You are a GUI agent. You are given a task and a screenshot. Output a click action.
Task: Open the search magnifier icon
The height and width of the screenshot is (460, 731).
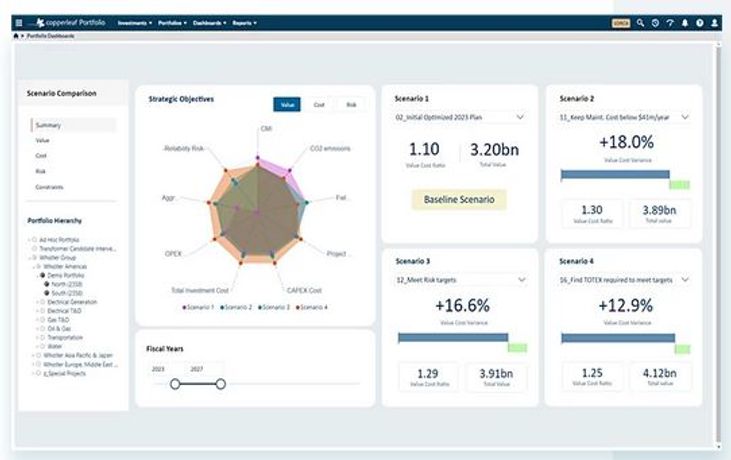click(641, 23)
